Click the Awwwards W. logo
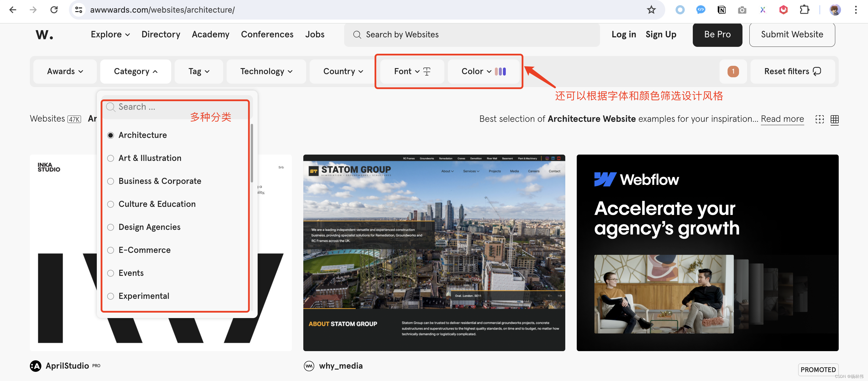 click(44, 34)
